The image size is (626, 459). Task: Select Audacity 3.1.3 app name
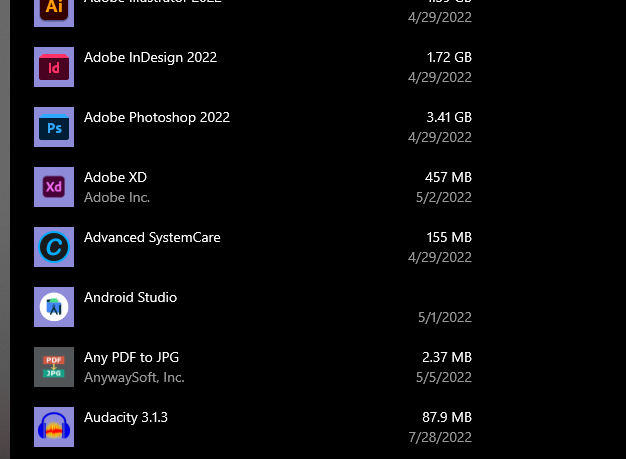pyautogui.click(x=126, y=417)
